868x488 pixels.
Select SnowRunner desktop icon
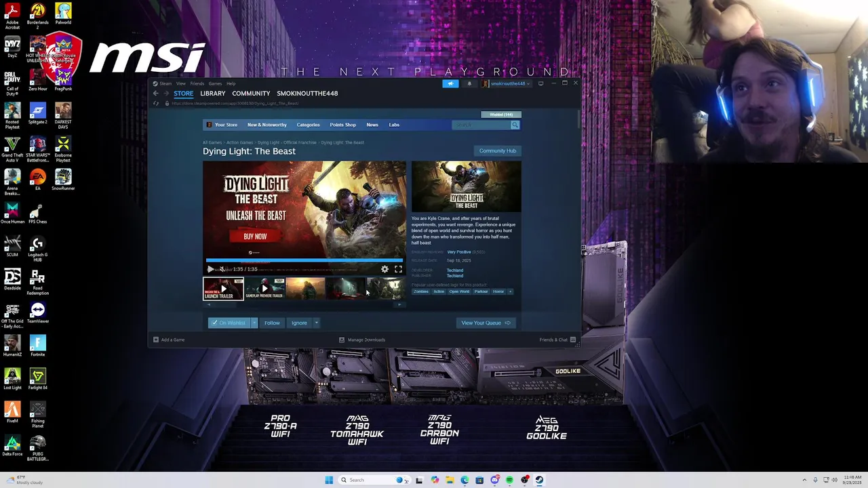coord(63,180)
